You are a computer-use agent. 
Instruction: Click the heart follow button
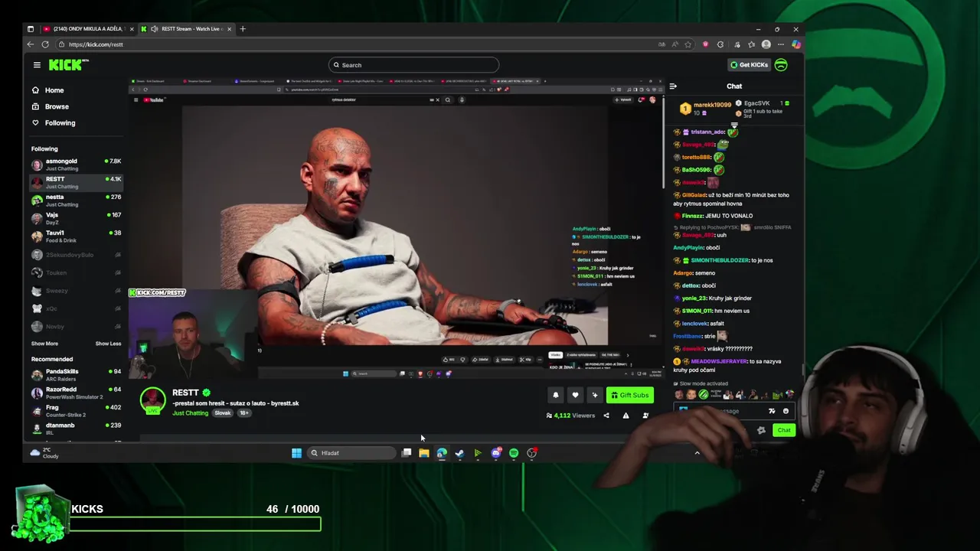[575, 395]
